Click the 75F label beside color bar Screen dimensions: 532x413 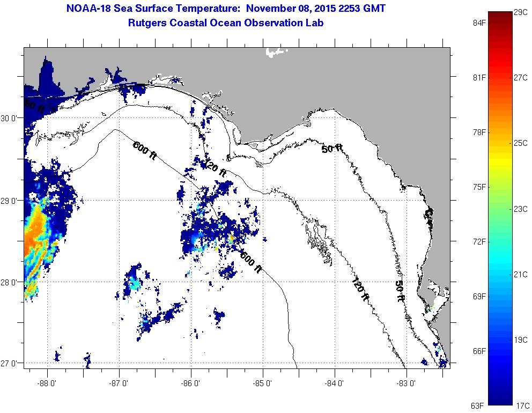coord(479,187)
